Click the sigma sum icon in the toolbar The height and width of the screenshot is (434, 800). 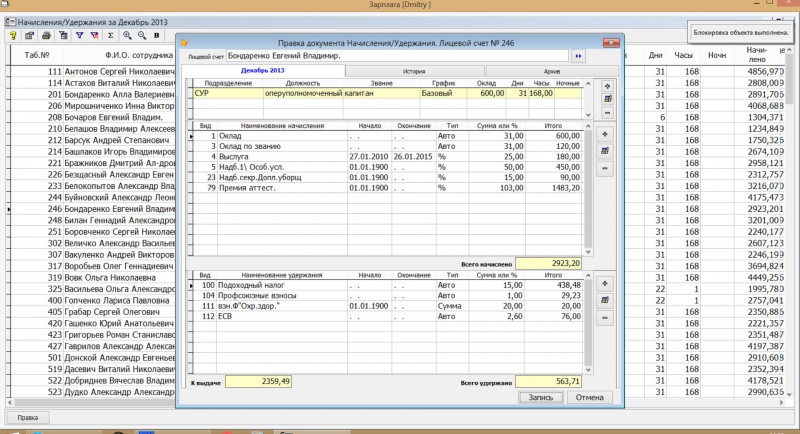pos(110,35)
